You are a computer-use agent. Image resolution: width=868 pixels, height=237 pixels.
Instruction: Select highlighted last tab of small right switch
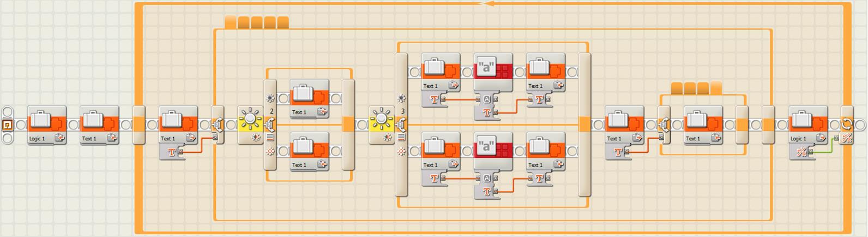pos(716,88)
